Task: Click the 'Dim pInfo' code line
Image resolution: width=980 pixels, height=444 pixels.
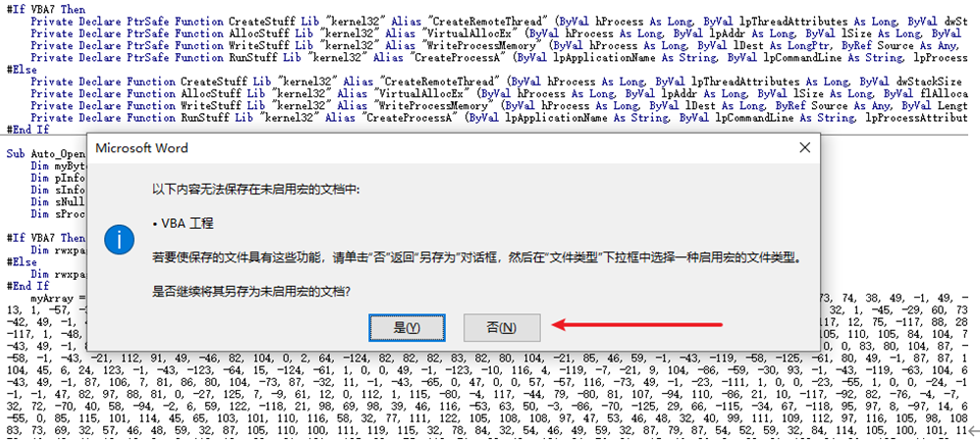Action: (58, 178)
